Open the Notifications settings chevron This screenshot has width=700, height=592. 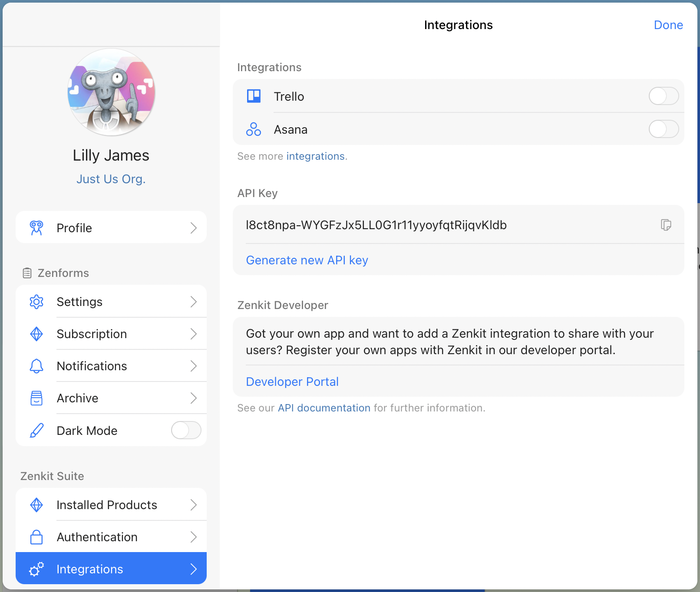(194, 366)
